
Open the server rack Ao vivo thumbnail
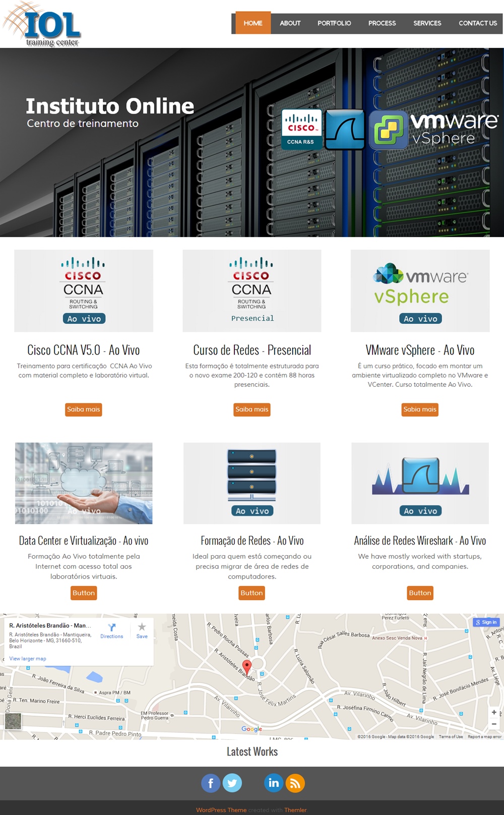pyautogui.click(x=252, y=483)
